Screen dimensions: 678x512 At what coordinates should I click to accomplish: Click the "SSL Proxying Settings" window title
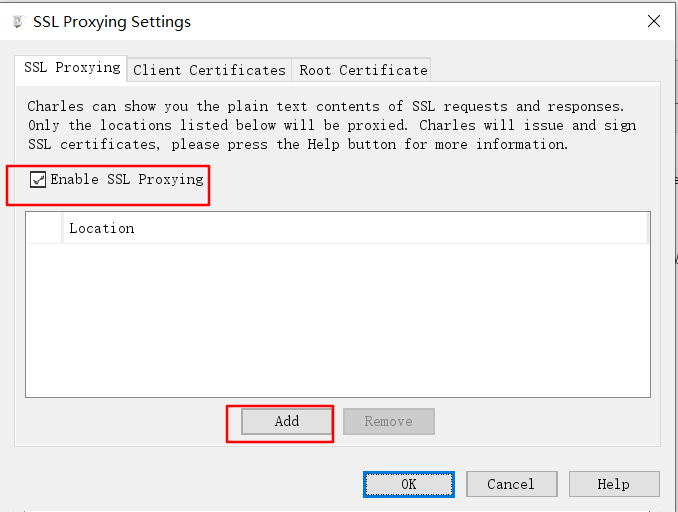(112, 21)
